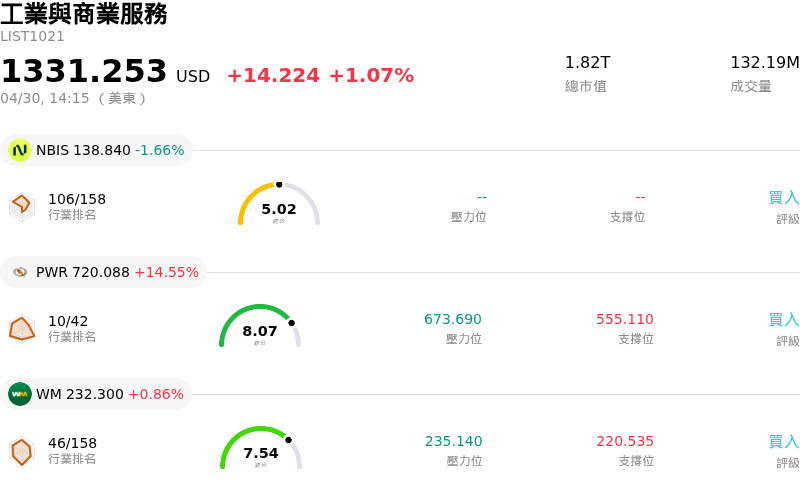Open WM 買入 rating link

[x=783, y=442]
